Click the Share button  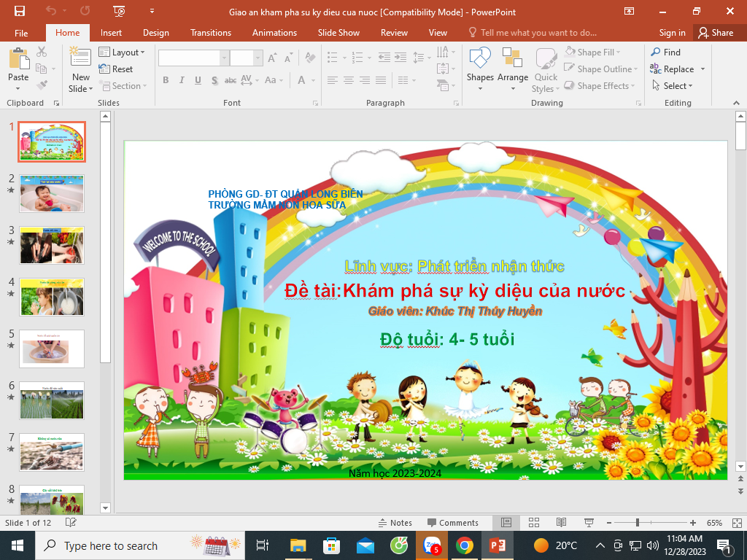pyautogui.click(x=715, y=33)
